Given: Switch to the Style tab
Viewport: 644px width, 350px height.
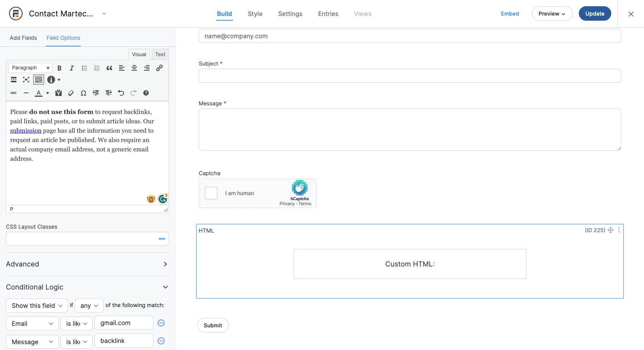Looking at the screenshot, I should (x=255, y=14).
